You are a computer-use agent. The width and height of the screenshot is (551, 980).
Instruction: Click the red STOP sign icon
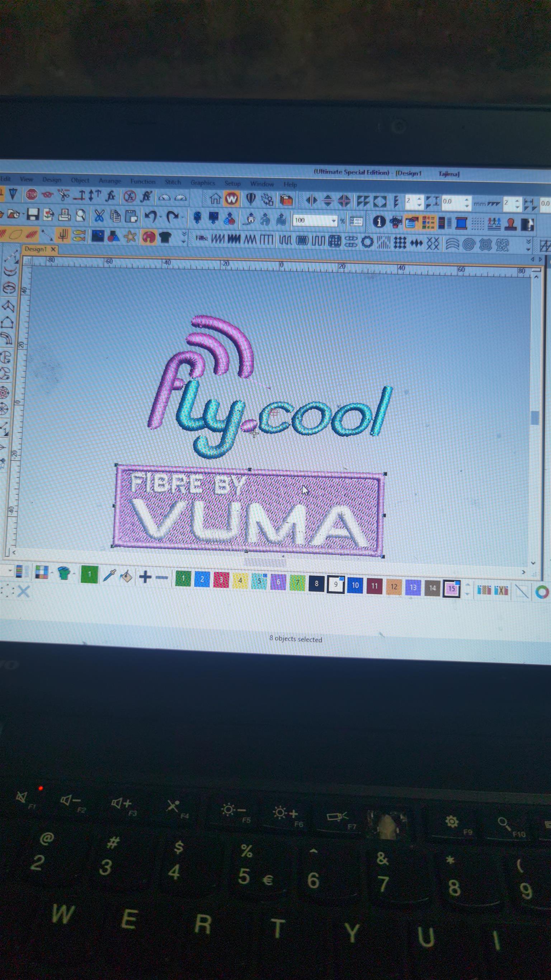coord(32,195)
